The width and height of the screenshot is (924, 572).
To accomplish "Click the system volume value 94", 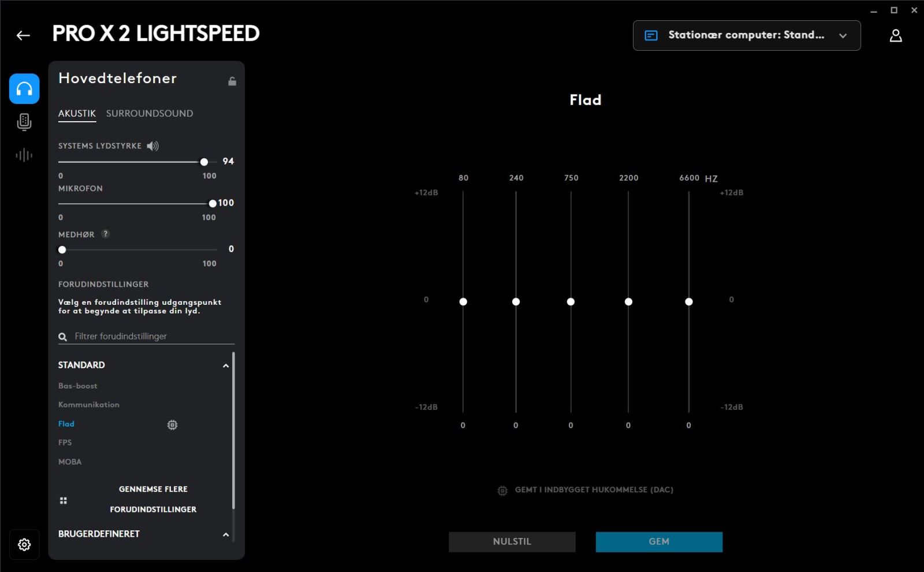I will click(228, 161).
